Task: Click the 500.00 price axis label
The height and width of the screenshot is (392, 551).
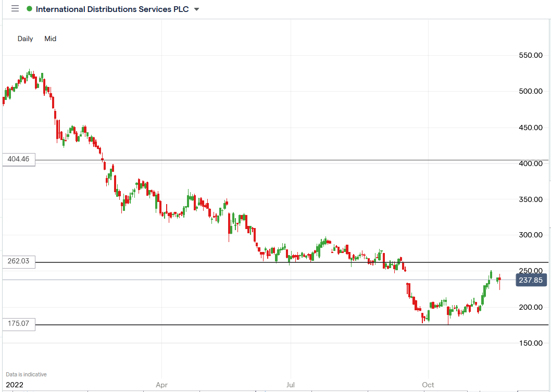Action: click(x=531, y=91)
